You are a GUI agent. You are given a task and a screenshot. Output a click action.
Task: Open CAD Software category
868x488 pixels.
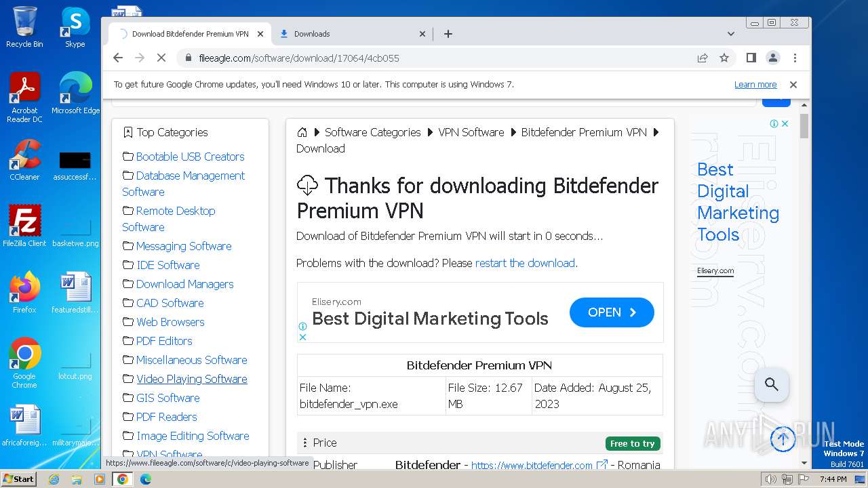tap(170, 303)
